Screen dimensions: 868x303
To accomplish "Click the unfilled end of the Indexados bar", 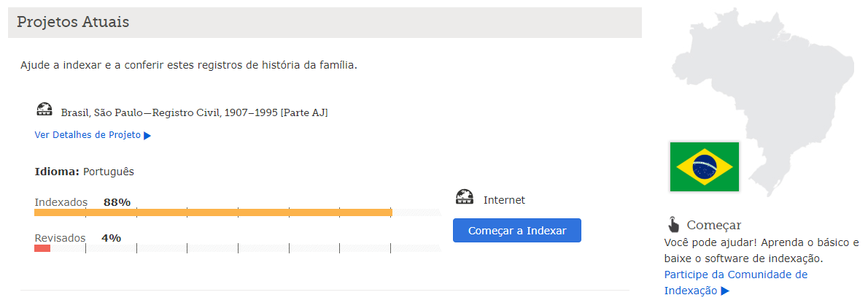I will coord(416,212).
